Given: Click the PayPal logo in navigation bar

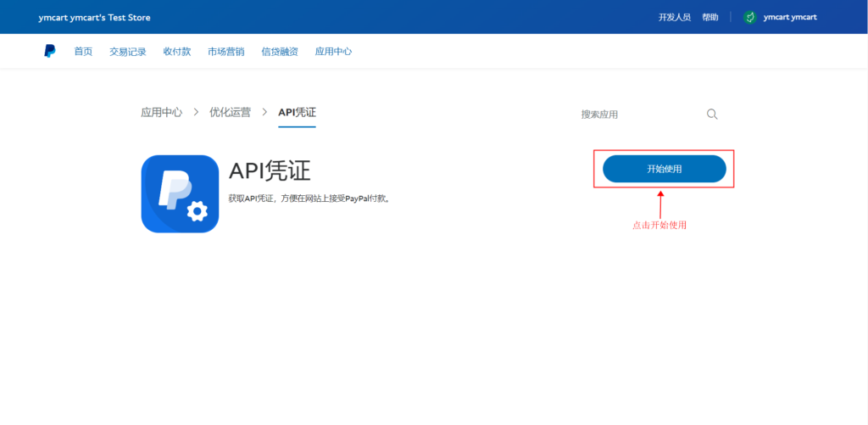Looking at the screenshot, I should 50,52.
